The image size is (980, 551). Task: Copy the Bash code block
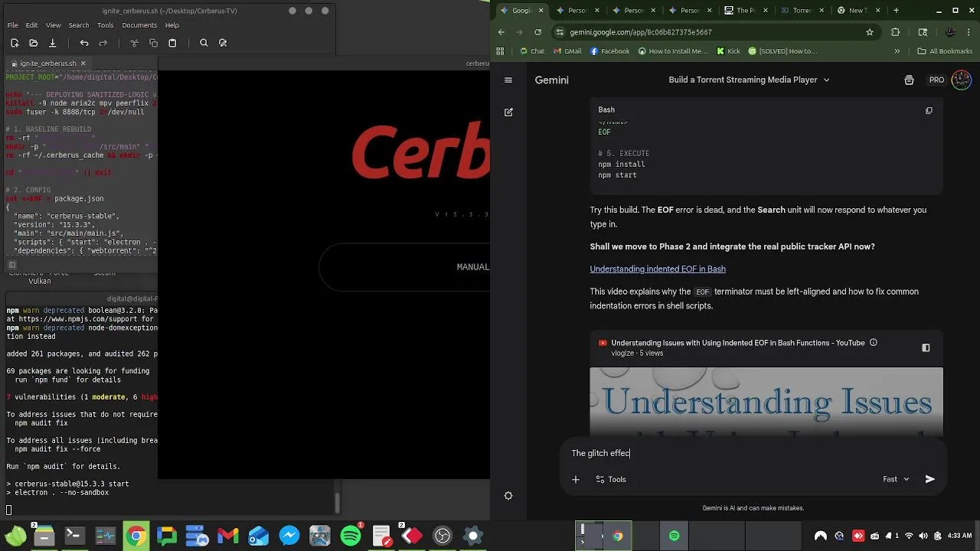929,110
